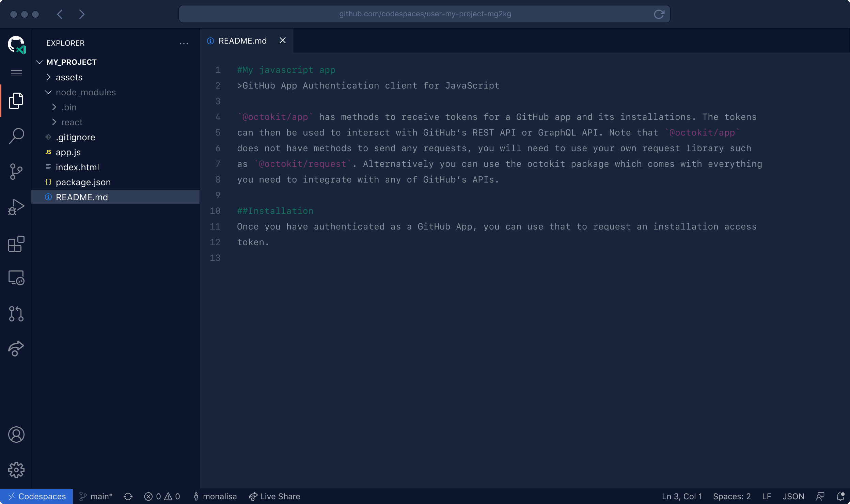Viewport: 850px width, 504px height.
Task: Open the Manage settings gear
Action: pyautogui.click(x=16, y=470)
